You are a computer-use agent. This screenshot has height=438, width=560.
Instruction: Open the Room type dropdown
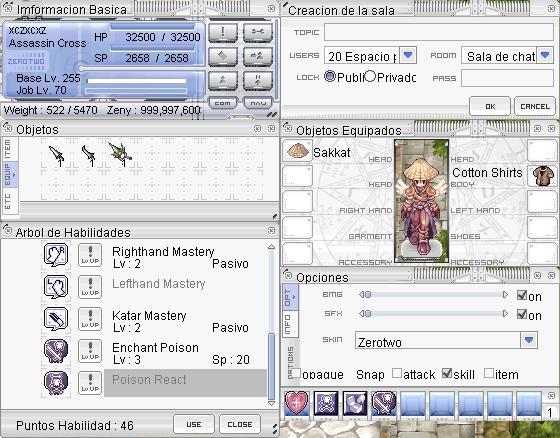click(x=545, y=55)
